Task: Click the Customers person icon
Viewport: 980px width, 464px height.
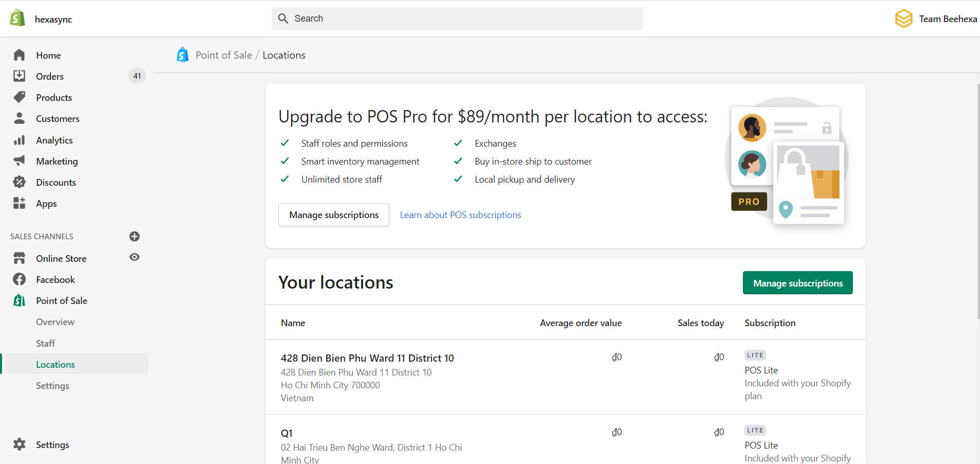Action: tap(20, 118)
